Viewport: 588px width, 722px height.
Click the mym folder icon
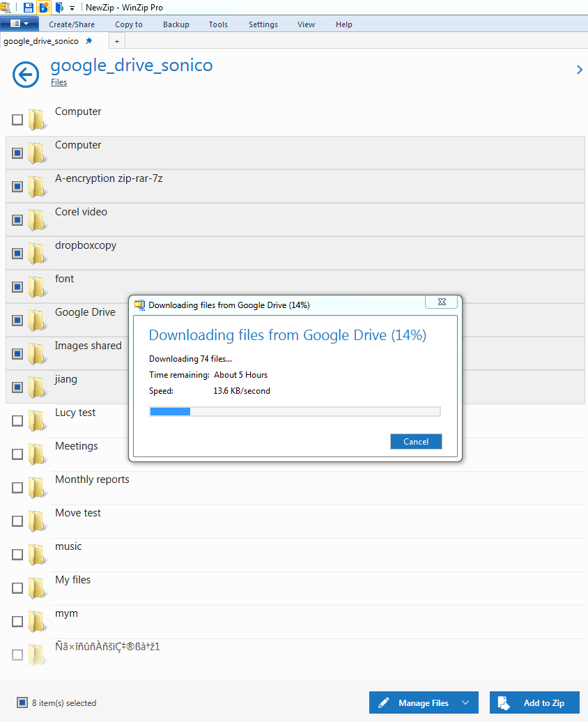pos(37,622)
